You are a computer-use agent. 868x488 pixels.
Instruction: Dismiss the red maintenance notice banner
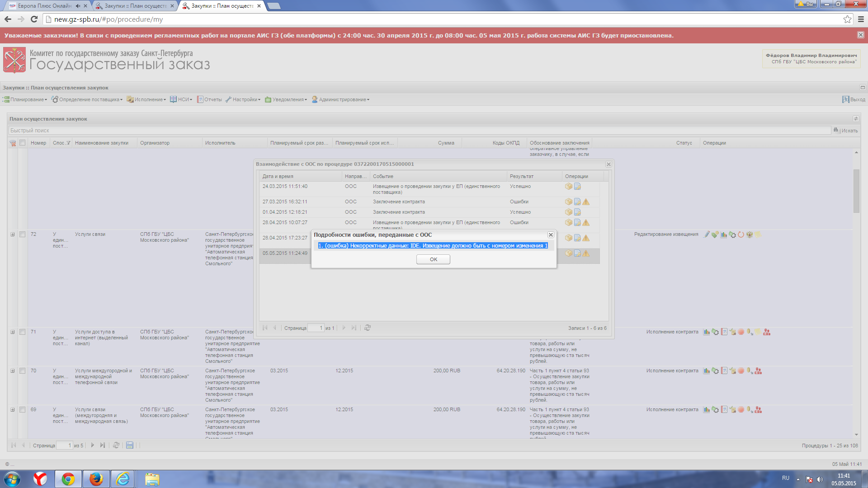tap(860, 35)
